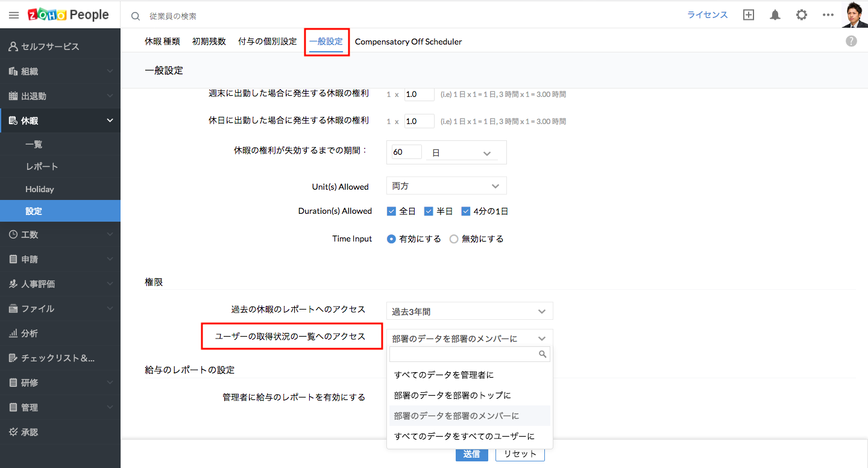Viewport: 868px width, 468px height.
Task: Switch to the 休暇 種類 tab
Action: tap(162, 42)
